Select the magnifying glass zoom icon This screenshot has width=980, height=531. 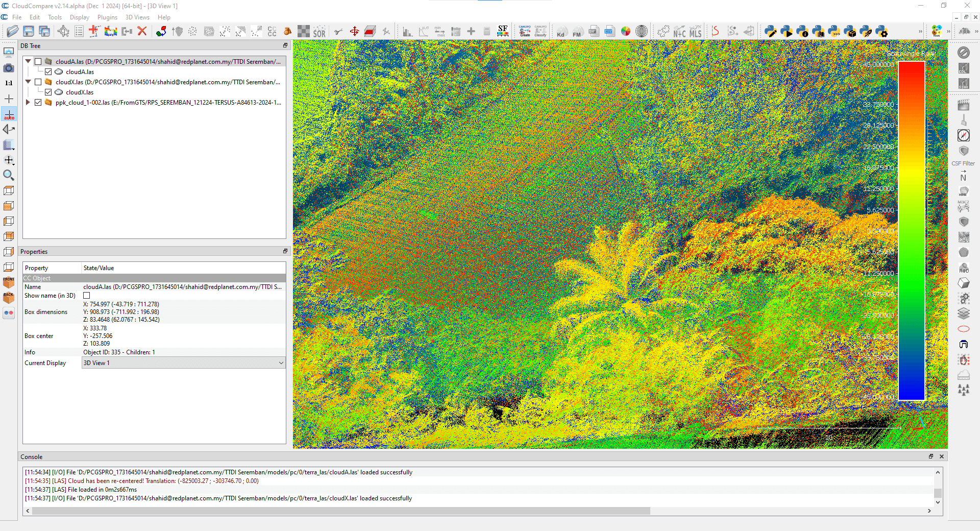9,175
